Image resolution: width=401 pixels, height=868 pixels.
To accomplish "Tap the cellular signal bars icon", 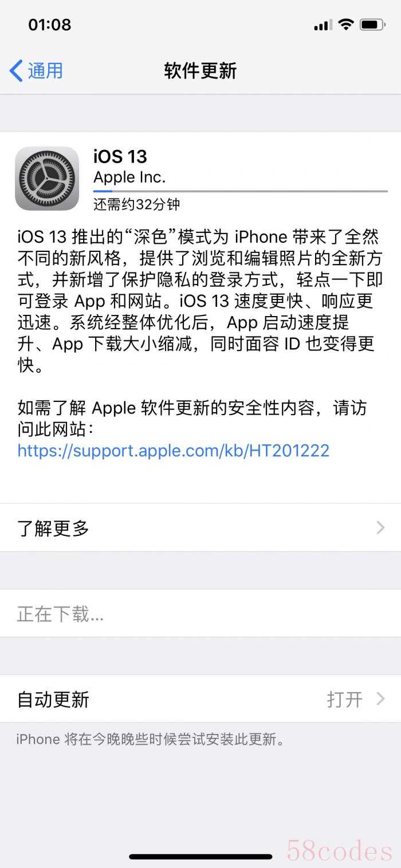I will (323, 25).
